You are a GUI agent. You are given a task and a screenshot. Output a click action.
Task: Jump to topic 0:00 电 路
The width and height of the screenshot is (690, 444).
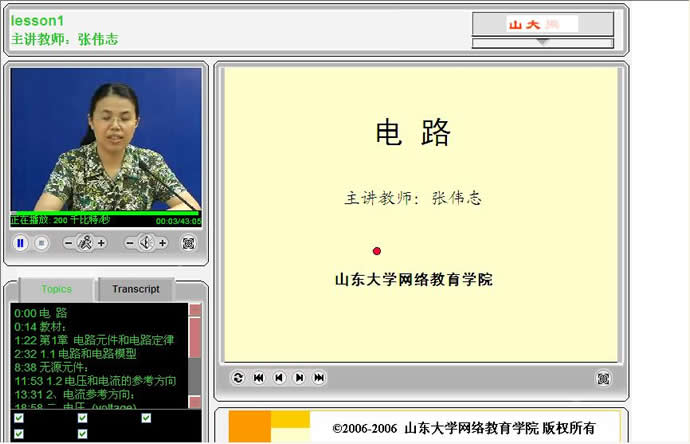(40, 313)
